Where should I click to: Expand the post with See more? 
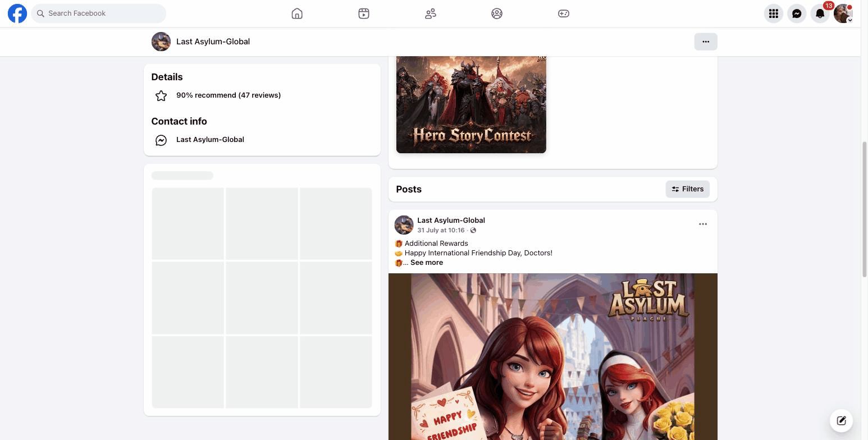[x=427, y=263]
